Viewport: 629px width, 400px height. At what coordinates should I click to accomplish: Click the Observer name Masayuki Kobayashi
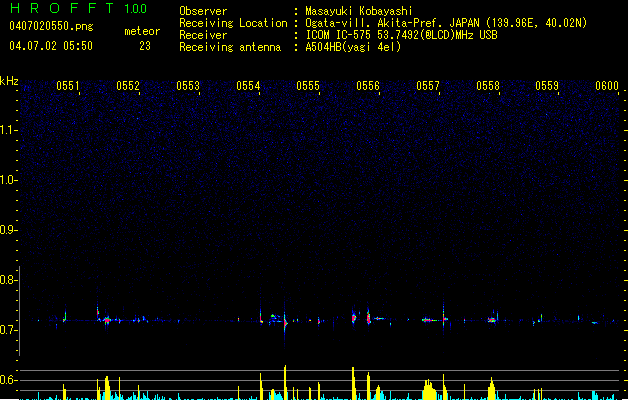[359, 11]
